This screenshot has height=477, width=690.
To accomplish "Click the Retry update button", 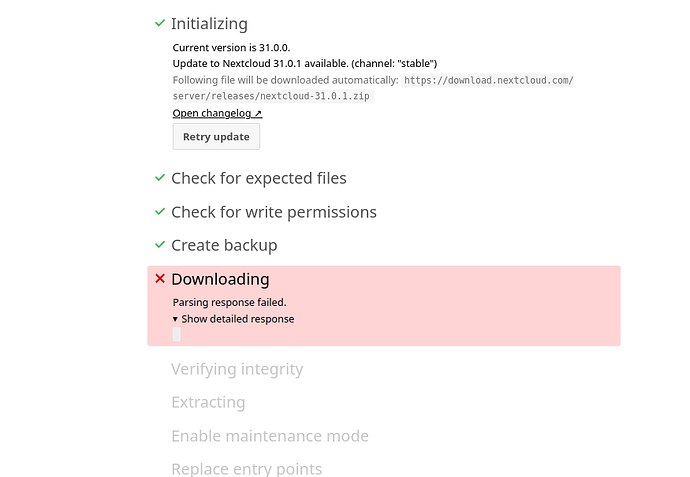I will pos(216,136).
